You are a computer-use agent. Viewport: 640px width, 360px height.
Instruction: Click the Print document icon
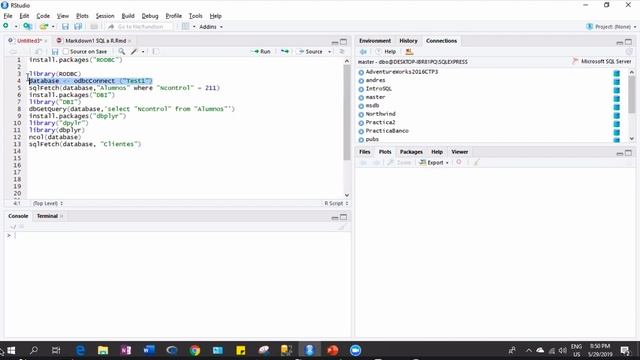94,27
